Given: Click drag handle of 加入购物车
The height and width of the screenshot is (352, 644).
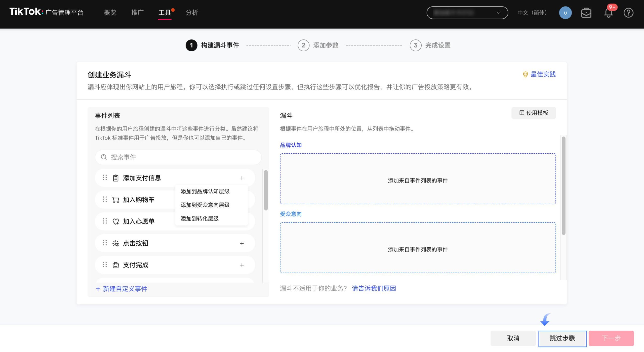Looking at the screenshot, I should [105, 200].
